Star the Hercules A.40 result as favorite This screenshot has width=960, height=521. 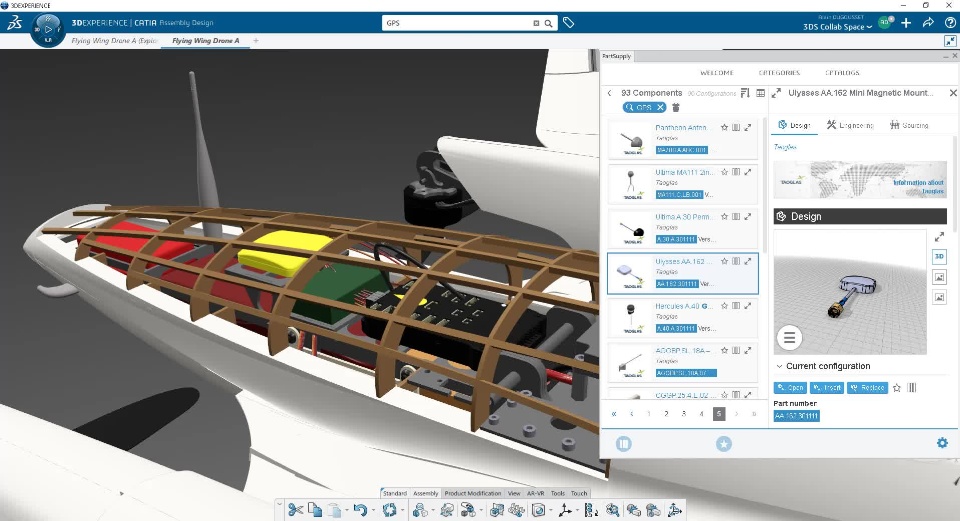tap(724, 305)
